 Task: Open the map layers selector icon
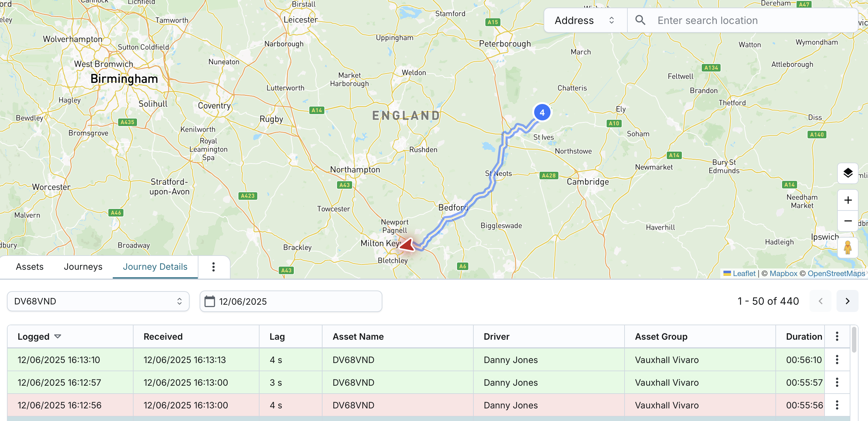848,173
